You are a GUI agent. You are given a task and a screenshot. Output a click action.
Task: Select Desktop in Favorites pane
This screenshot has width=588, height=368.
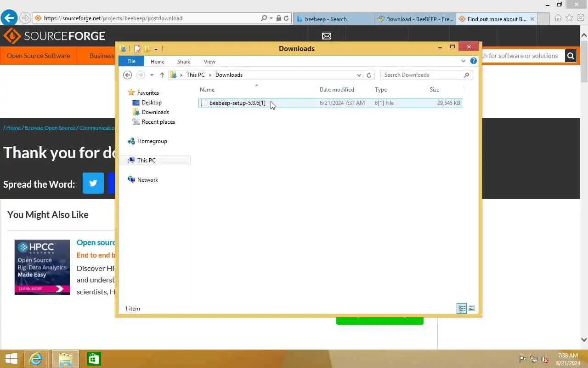[152, 103]
